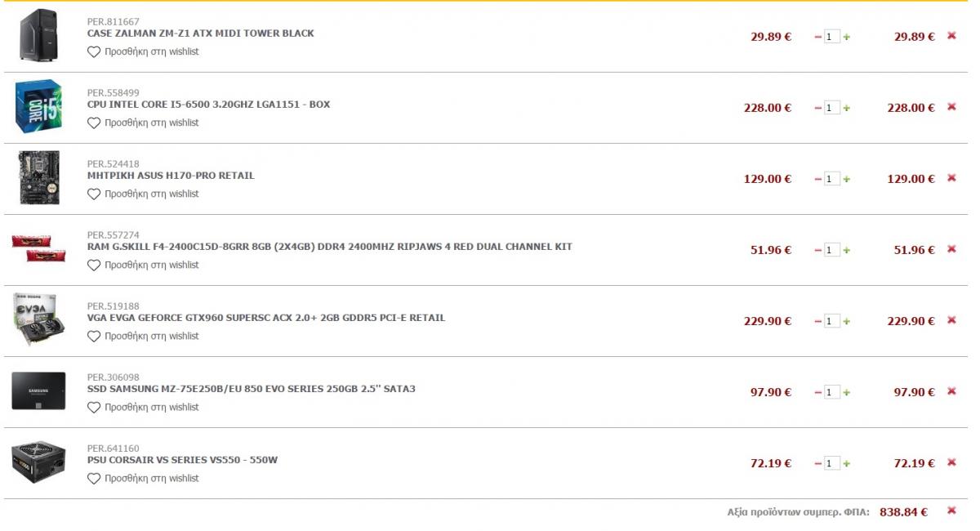This screenshot has width=980, height=531.
Task: Click the minus icon for Intel CPU quantity
Action: tap(818, 108)
